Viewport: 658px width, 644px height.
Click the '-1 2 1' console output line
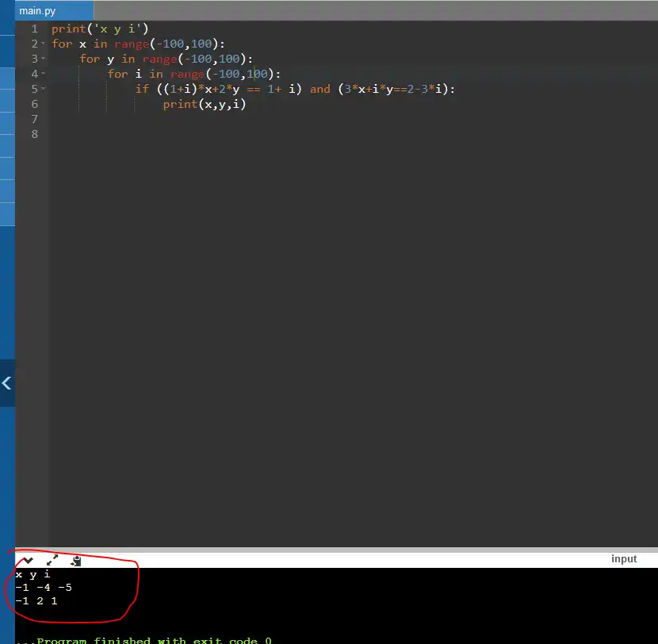(36, 600)
